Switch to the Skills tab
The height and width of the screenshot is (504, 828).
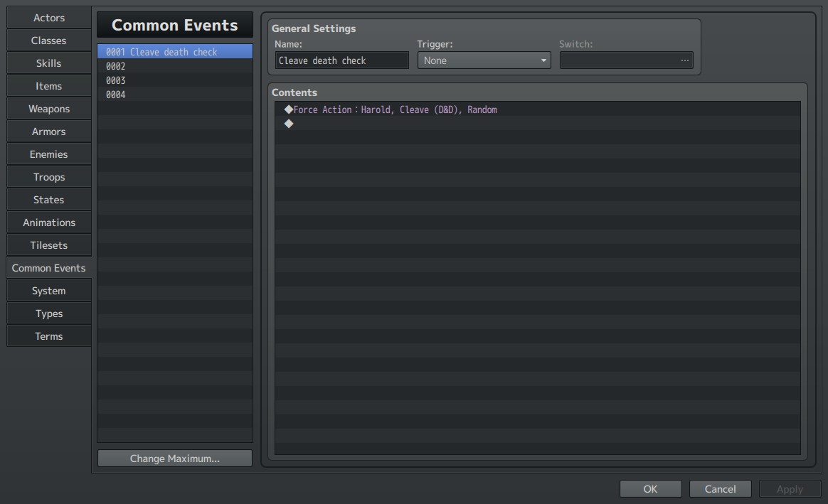[x=48, y=63]
